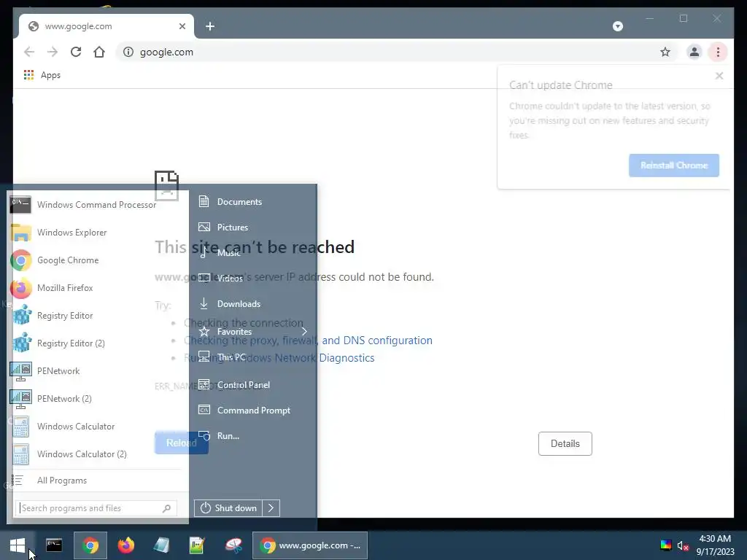Launch Mozilla Firefox from Start menu
Viewport: 747px width, 560px height.
(x=98, y=287)
